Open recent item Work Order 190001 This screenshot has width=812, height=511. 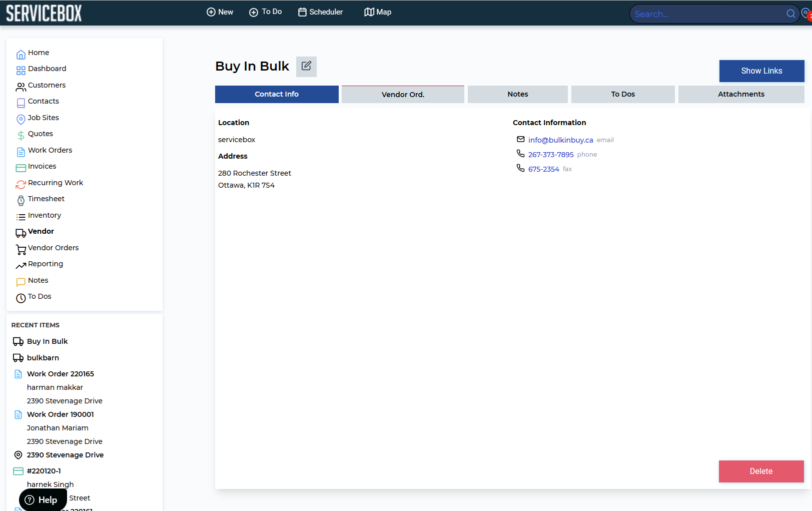click(61, 414)
